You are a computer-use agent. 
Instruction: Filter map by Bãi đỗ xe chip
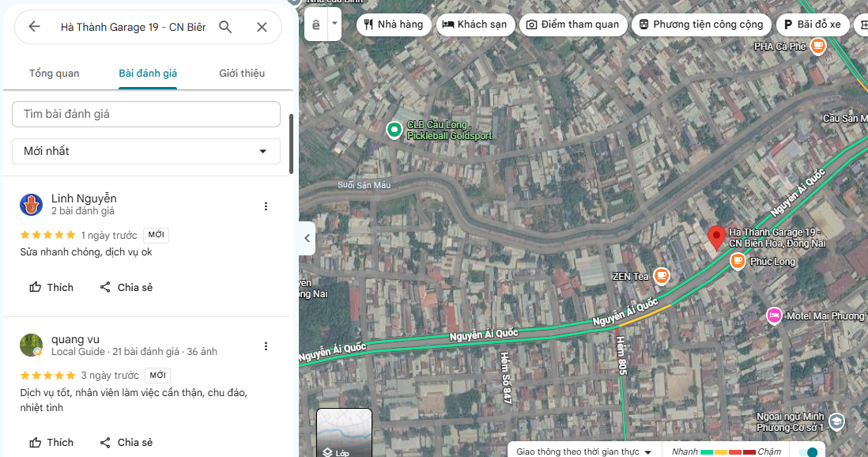813,25
